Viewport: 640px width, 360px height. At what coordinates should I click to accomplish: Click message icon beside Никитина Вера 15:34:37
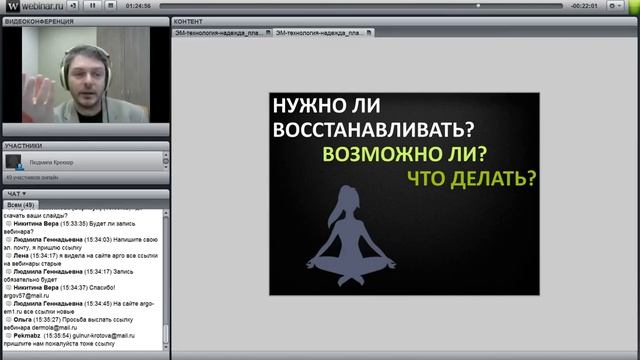pos(8,287)
